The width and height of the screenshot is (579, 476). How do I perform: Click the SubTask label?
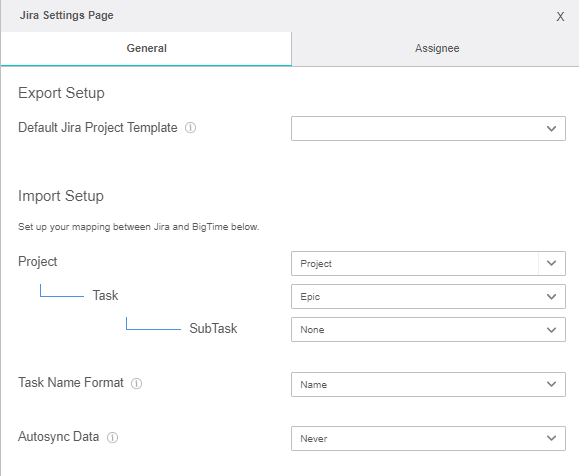pos(213,328)
